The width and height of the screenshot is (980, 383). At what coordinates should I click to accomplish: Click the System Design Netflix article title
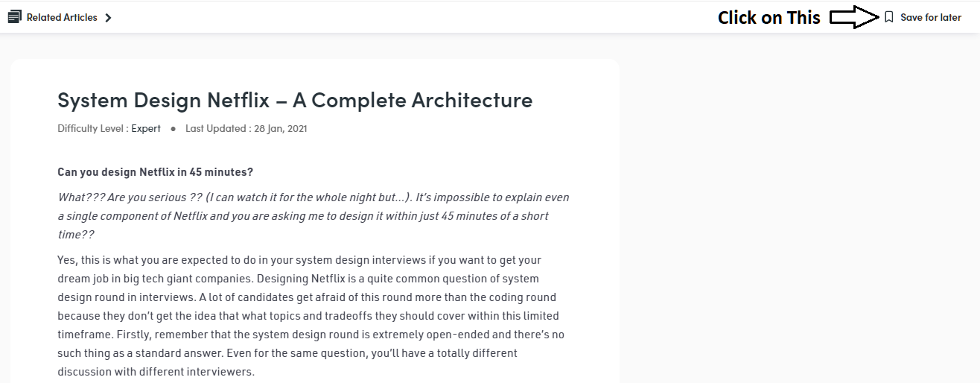click(295, 100)
